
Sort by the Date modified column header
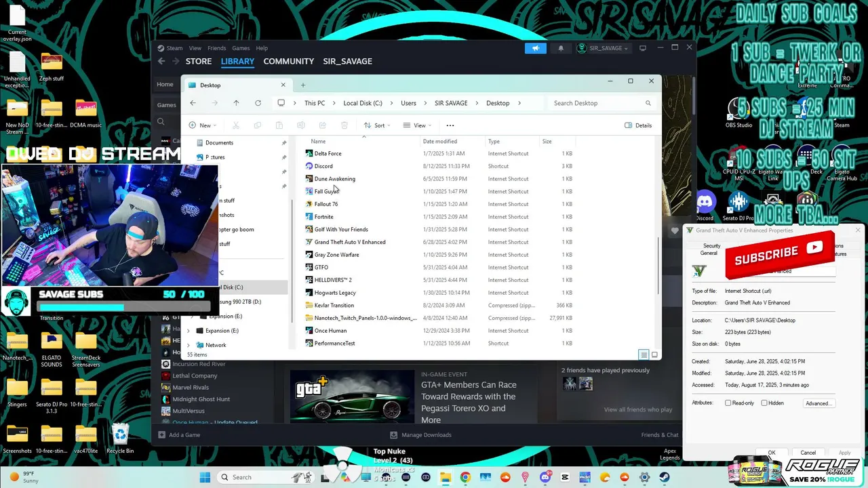[x=440, y=142]
